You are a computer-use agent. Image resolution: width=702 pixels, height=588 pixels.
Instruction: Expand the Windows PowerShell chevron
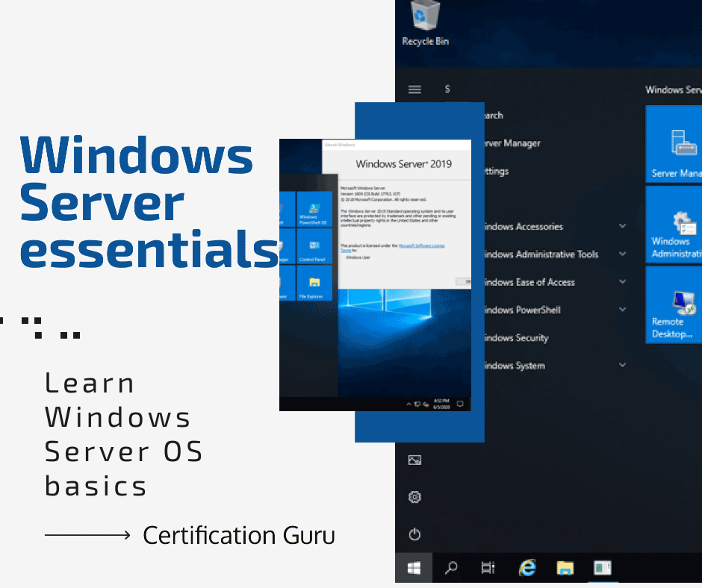click(622, 309)
